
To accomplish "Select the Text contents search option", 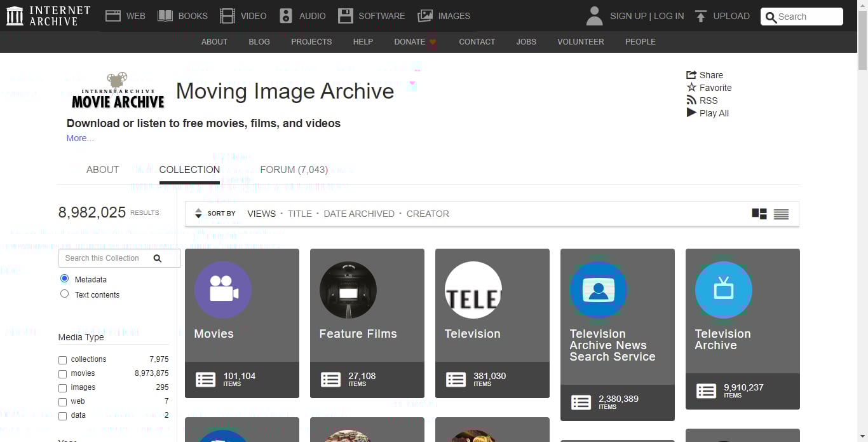I will [x=64, y=294].
